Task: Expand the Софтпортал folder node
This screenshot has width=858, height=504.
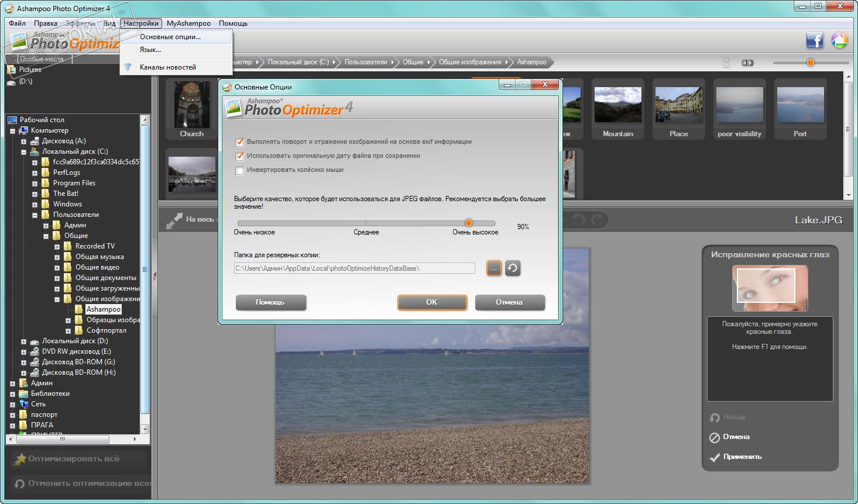Action: [x=68, y=331]
